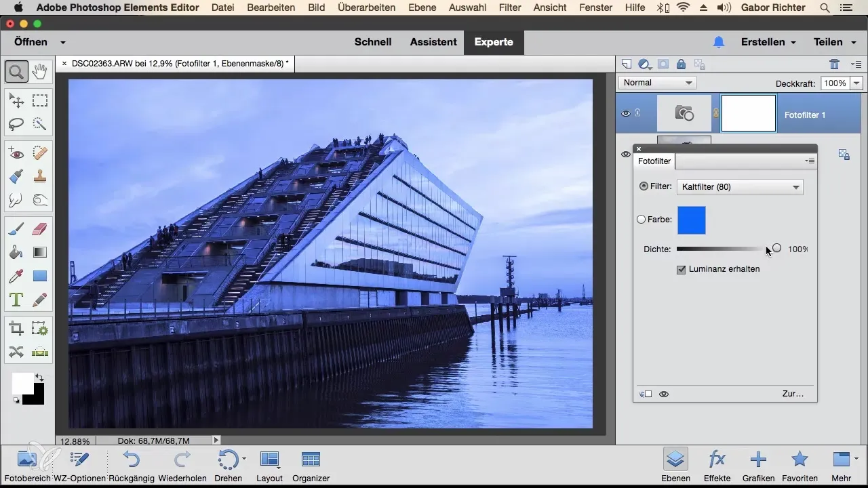
Task: Select the Clone Stamp tool
Action: pyautogui.click(x=39, y=177)
